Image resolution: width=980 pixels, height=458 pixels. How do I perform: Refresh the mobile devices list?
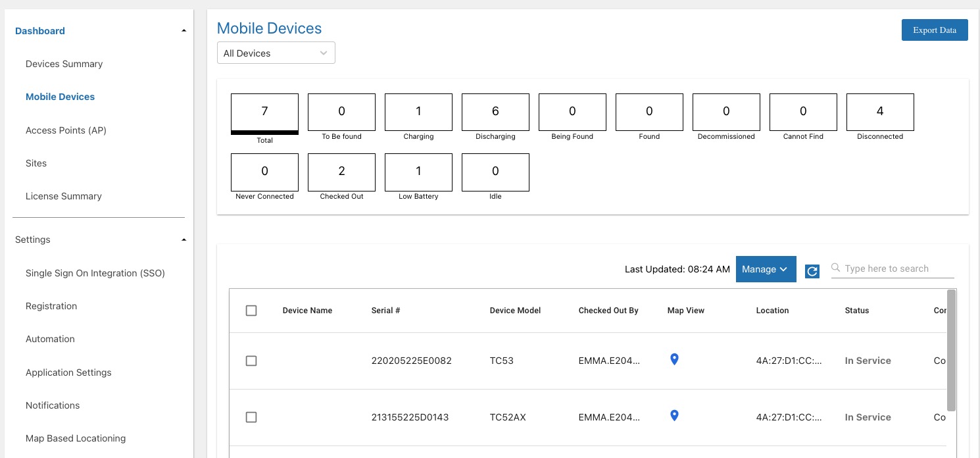812,270
